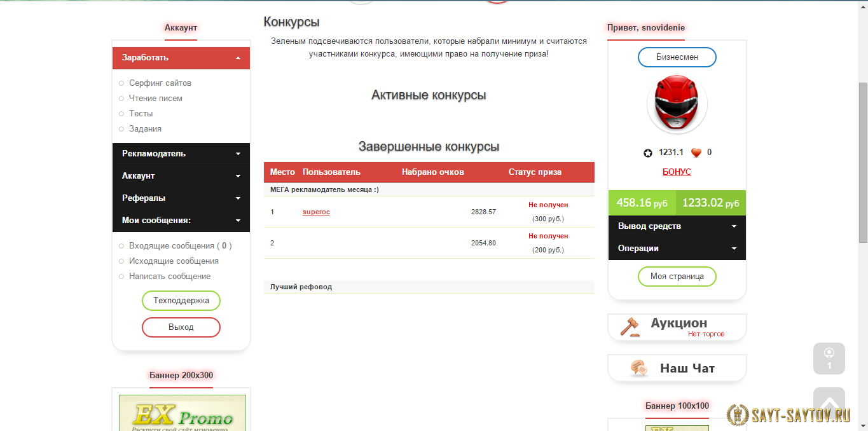Screen dimensions: 868x431
Task: Click the online users counter widget
Action: pos(829,359)
